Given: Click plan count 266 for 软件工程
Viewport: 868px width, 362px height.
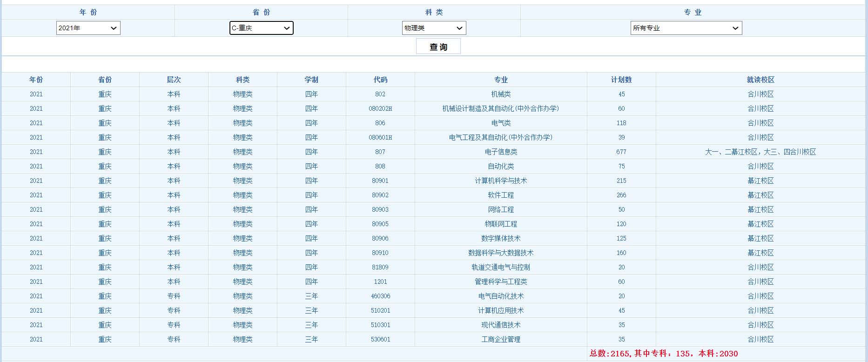Looking at the screenshot, I should click(621, 195).
